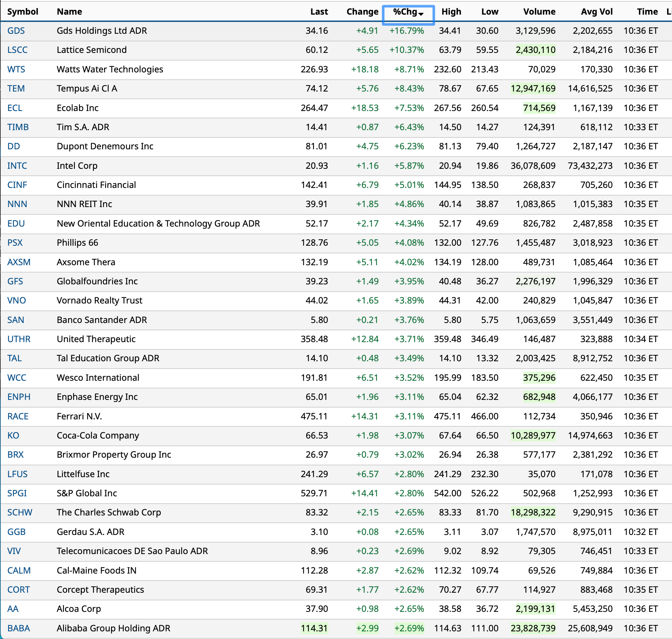
Task: Open the INTC symbol link
Action: pyautogui.click(x=17, y=166)
